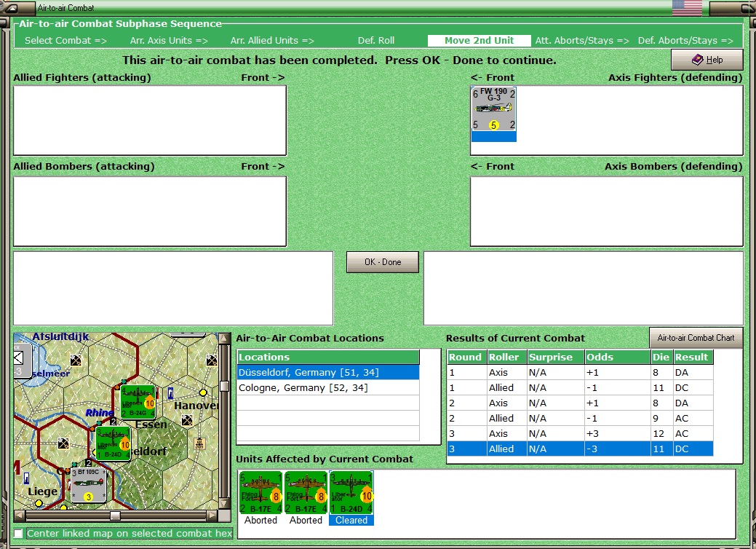Enable center linked map on combat hex

point(19,534)
